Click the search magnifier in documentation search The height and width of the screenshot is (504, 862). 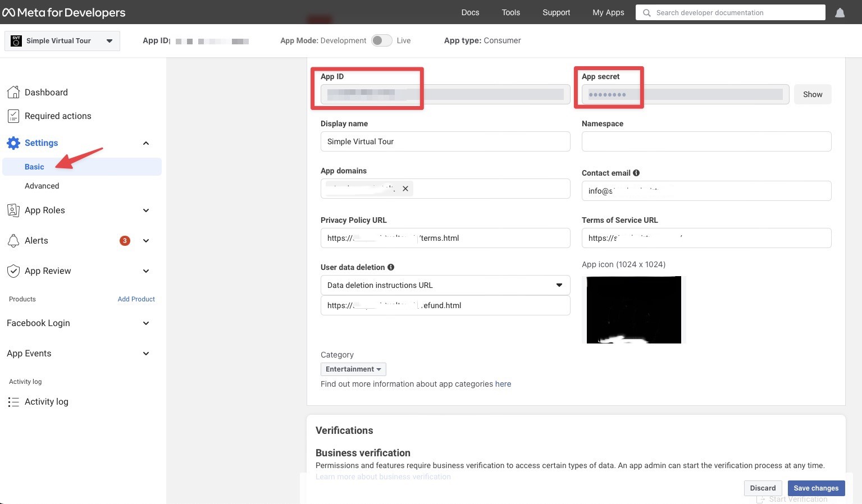click(x=646, y=12)
